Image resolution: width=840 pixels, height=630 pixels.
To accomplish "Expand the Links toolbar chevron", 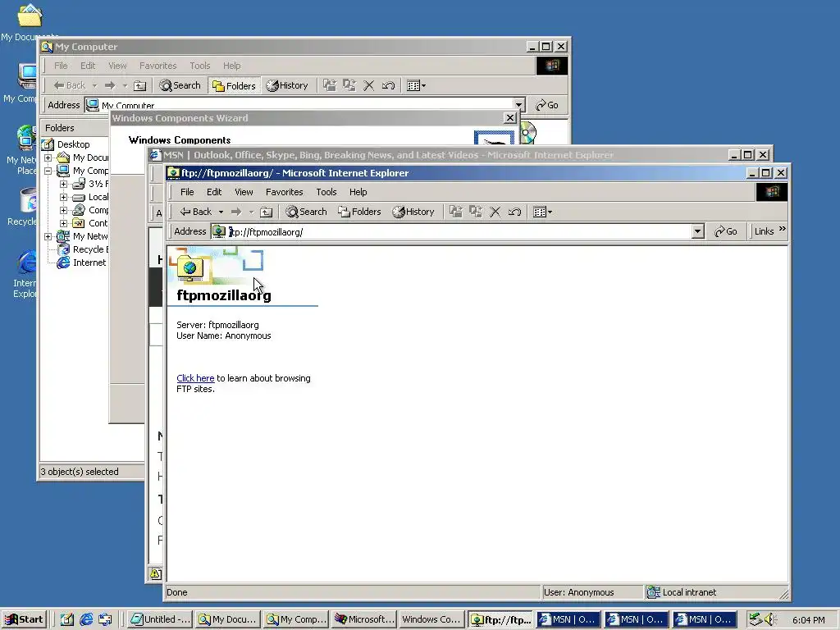I will tap(782, 230).
